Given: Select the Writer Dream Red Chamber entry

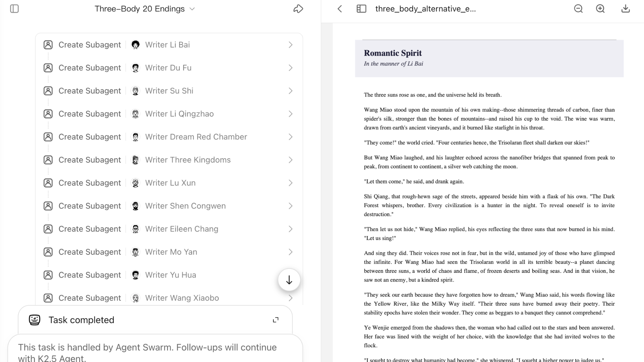Looking at the screenshot, I should (x=196, y=137).
